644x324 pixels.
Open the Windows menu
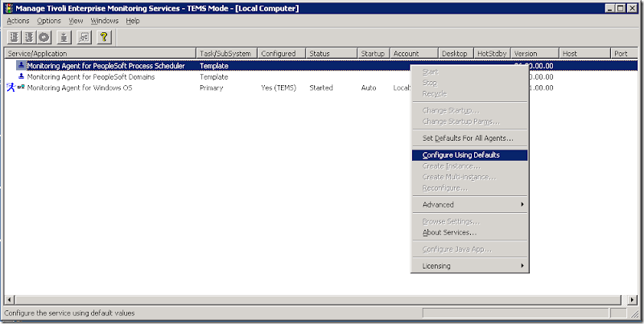(105, 21)
